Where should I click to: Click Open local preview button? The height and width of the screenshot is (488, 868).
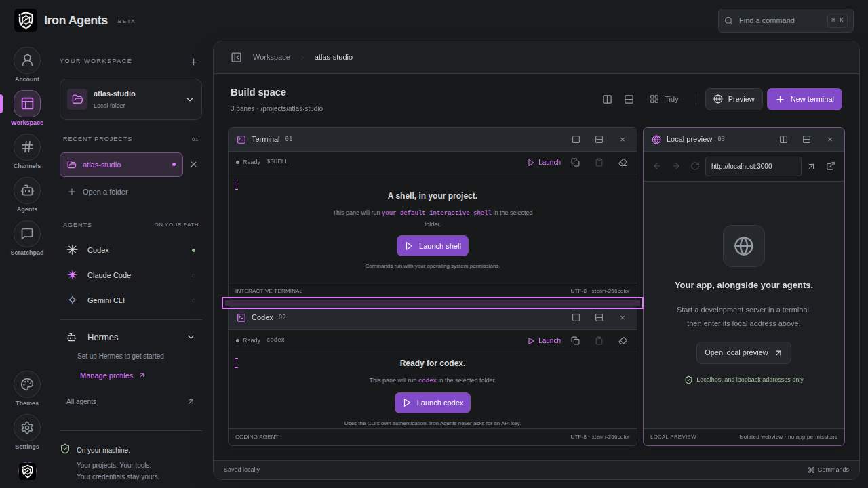(743, 352)
